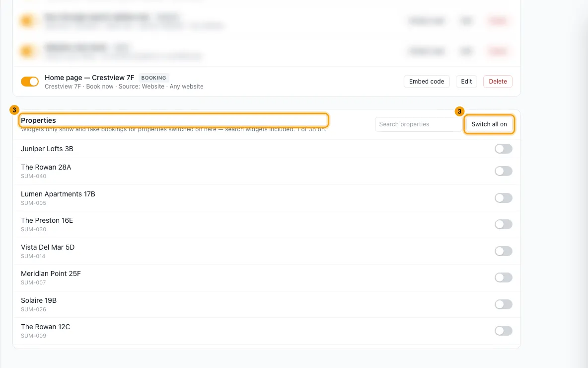The image size is (588, 368).
Task: Select The Rowan 12C name
Action: (45, 327)
